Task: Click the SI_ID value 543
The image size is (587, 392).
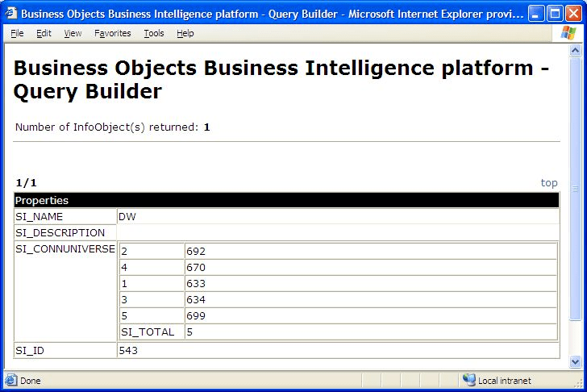Action: point(128,350)
